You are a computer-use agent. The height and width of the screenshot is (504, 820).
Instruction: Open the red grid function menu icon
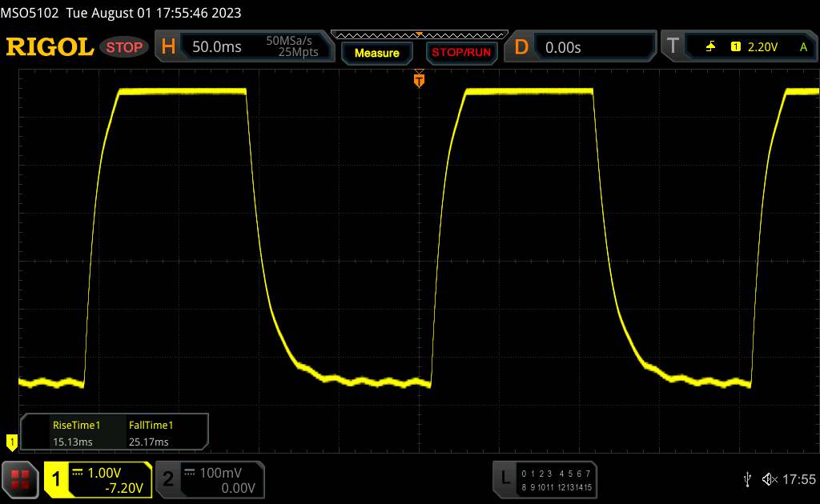(x=21, y=478)
